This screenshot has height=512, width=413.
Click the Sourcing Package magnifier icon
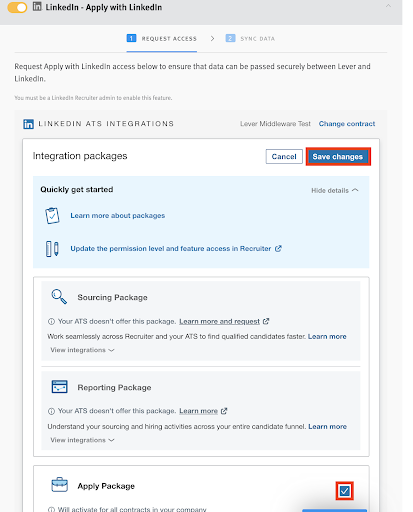click(x=59, y=296)
